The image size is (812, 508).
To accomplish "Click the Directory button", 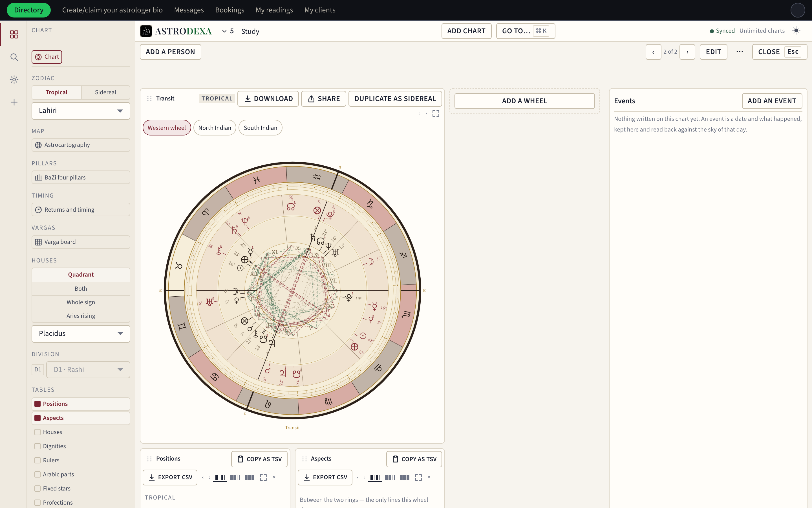I will click(x=29, y=10).
